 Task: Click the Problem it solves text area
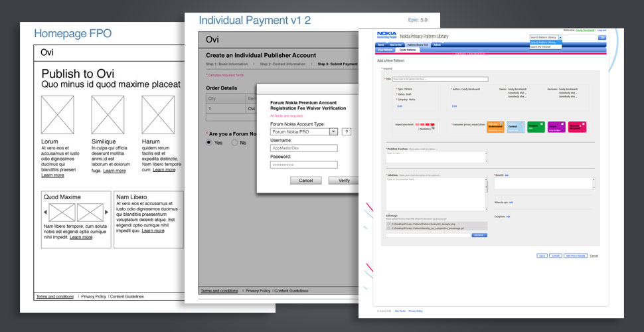[x=437, y=157]
